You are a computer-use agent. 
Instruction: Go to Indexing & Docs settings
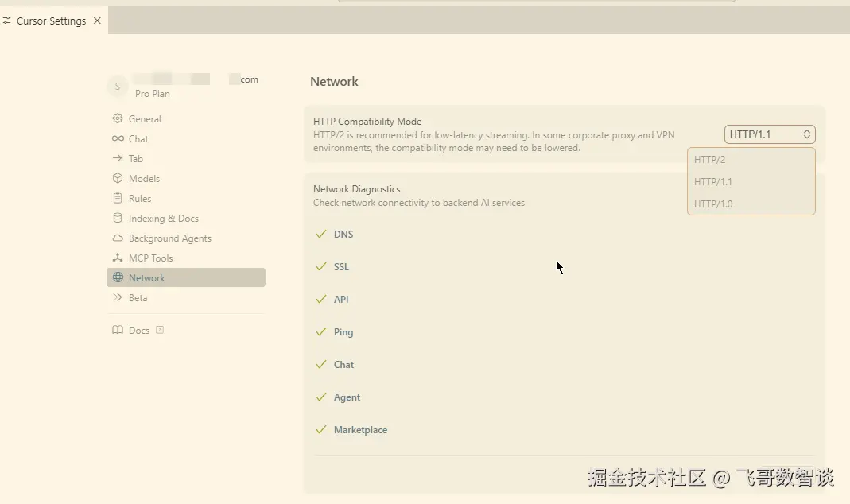pyautogui.click(x=186, y=218)
